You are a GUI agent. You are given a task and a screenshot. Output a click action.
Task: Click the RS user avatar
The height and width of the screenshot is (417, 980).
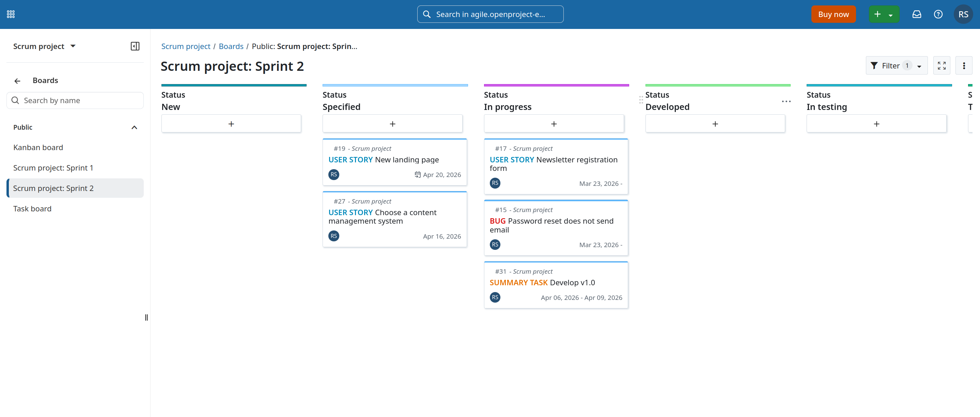[964, 14]
